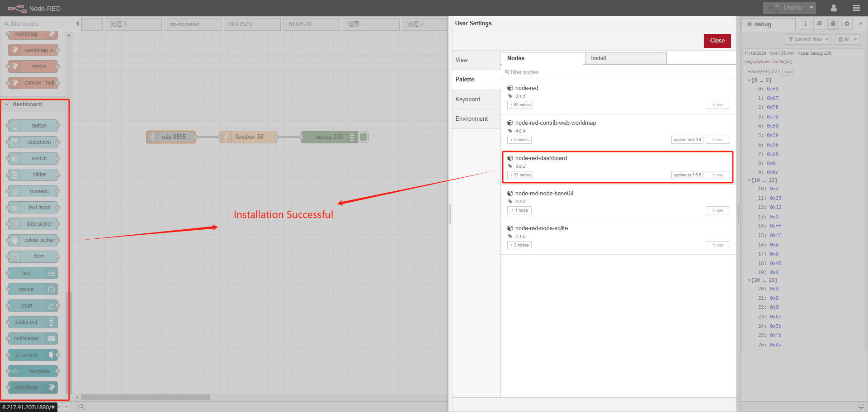Toggle the debug 206 node output button

pos(364,137)
